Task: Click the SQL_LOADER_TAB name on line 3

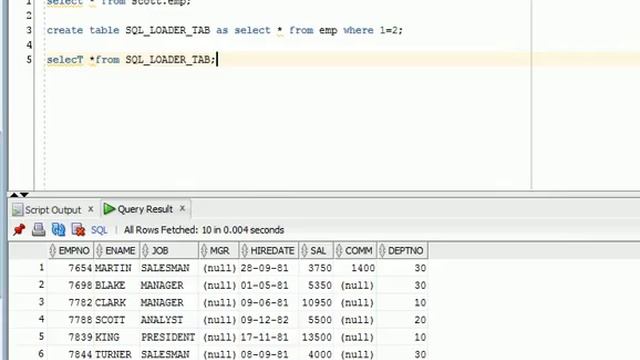Action: pyautogui.click(x=168, y=30)
